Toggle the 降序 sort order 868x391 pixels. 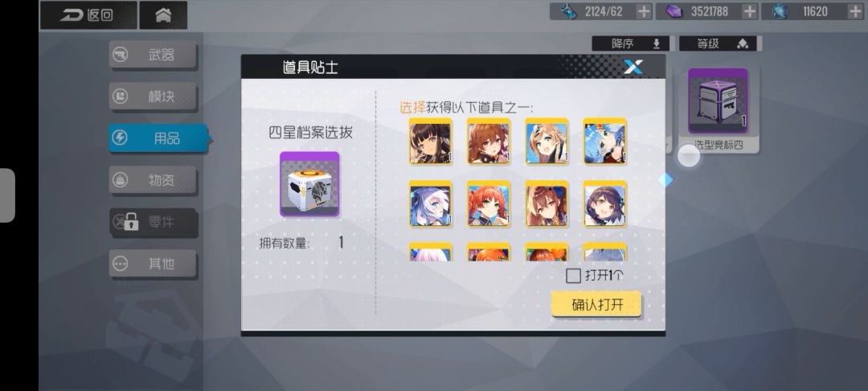[631, 43]
